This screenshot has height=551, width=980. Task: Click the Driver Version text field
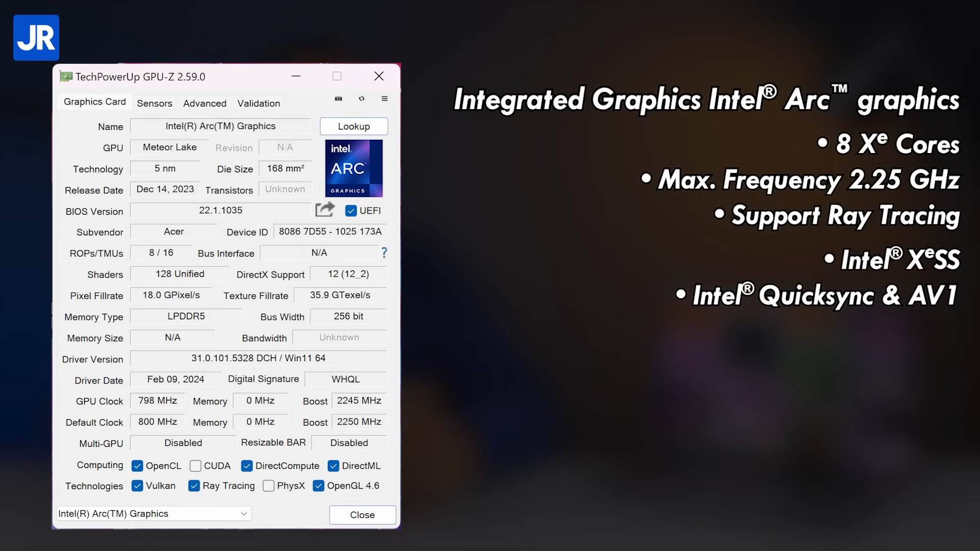(258, 358)
